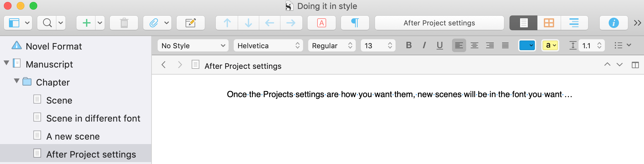
Task: Click the font size 13 field
Action: 378,46
